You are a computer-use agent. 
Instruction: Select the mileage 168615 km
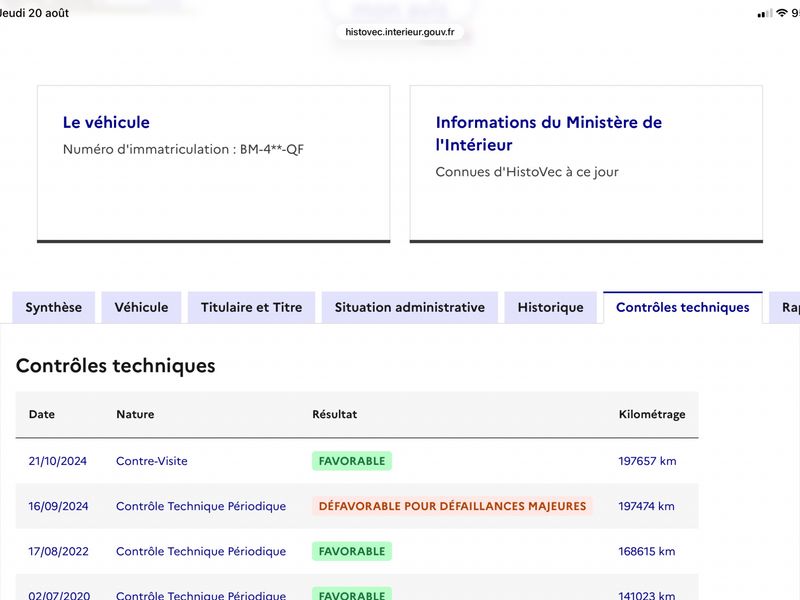click(647, 552)
